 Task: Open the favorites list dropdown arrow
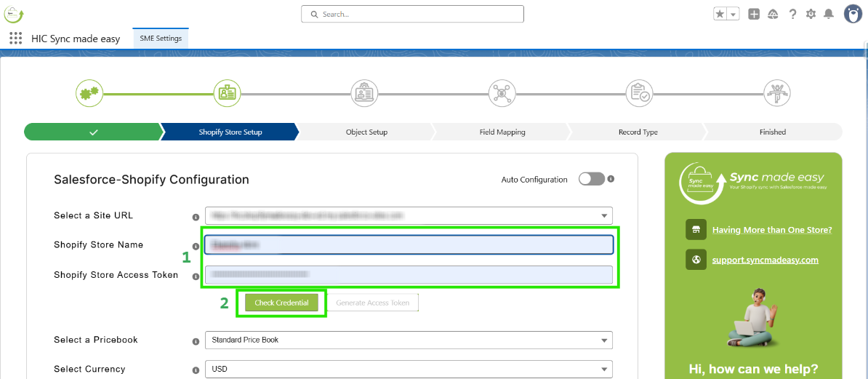[x=734, y=14]
